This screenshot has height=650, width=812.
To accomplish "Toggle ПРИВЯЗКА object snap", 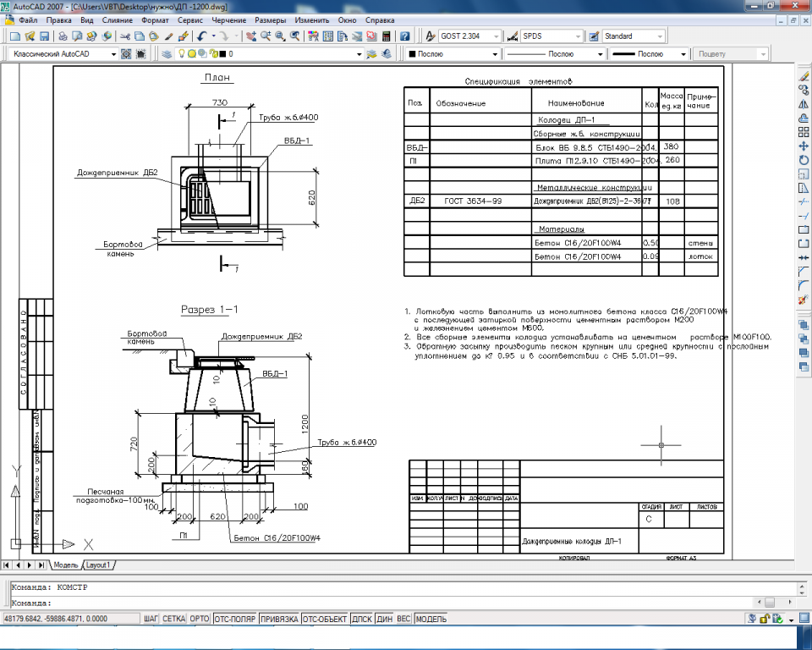I will 279,619.
